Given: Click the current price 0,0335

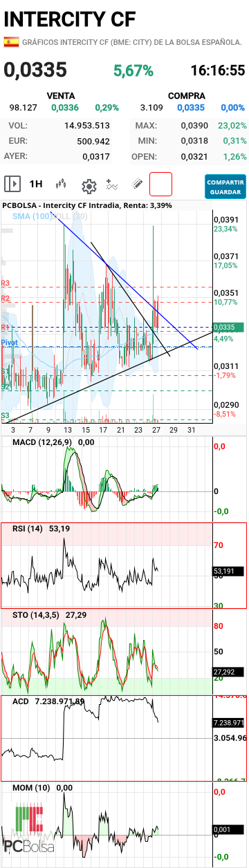Looking at the screenshot, I should 35,70.
